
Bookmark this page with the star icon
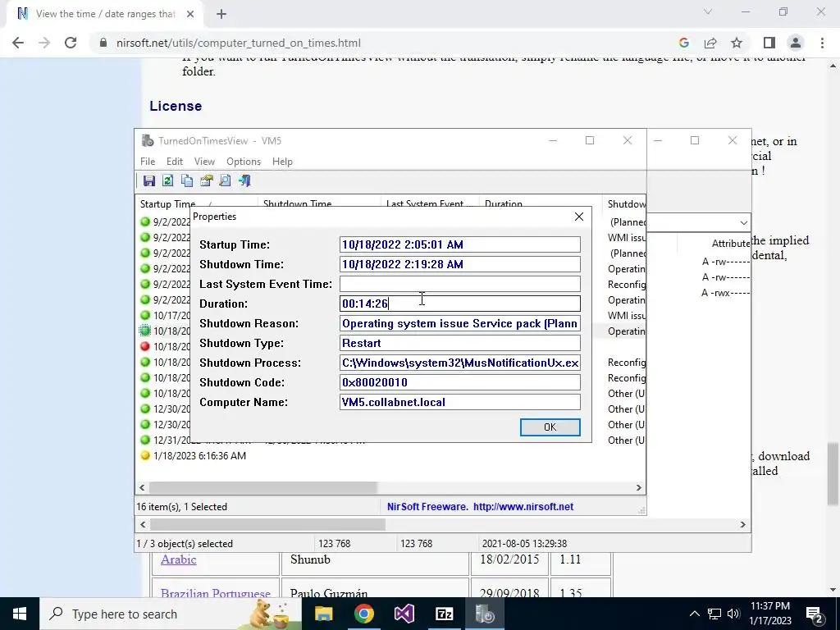(x=737, y=43)
